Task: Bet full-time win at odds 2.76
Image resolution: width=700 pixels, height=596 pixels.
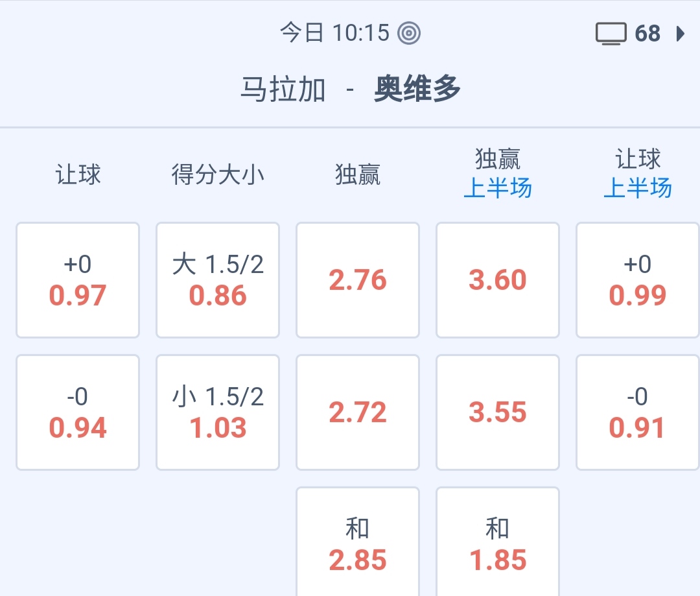Action: [x=358, y=280]
